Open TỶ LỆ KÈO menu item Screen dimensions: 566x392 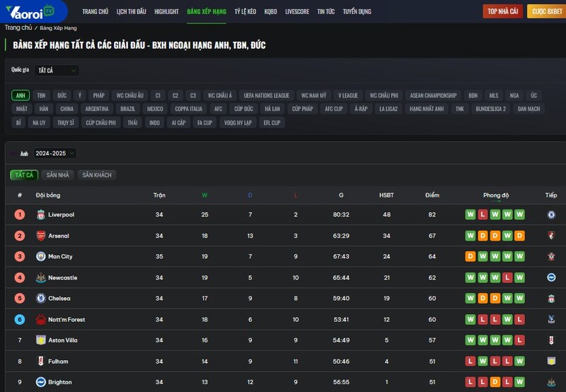click(x=246, y=11)
